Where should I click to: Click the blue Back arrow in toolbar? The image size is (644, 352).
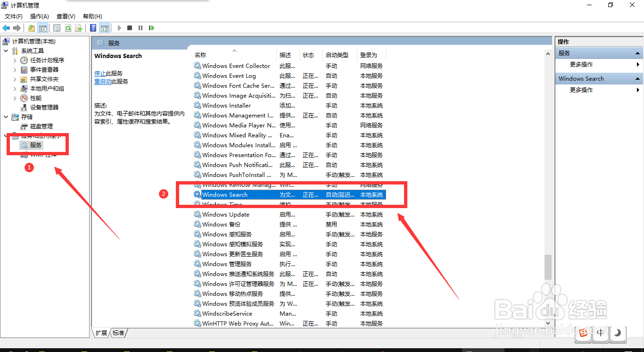coord(6,28)
